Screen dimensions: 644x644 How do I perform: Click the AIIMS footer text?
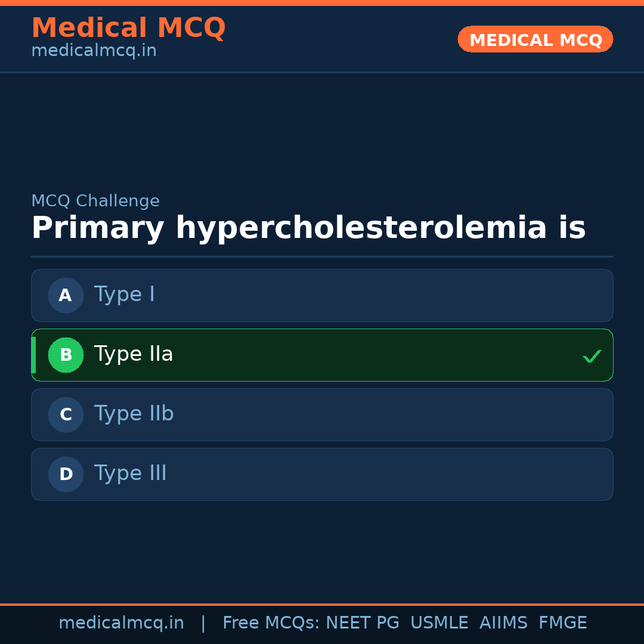pos(503,623)
